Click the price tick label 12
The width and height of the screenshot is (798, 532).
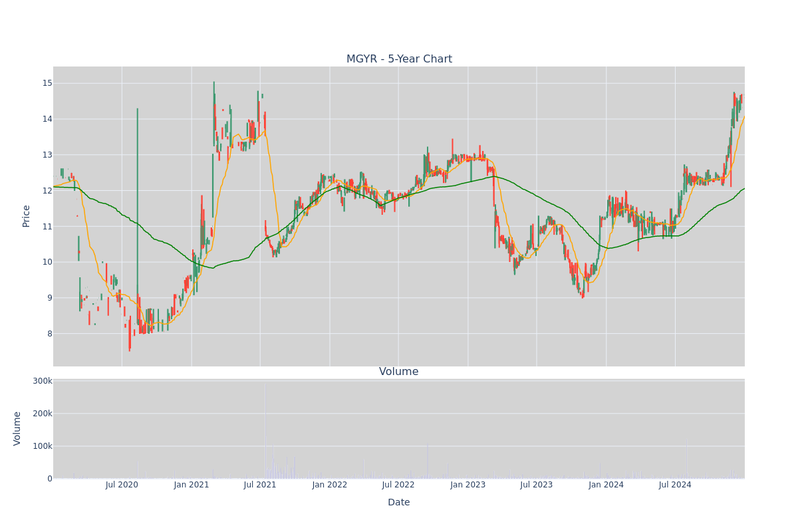pyautogui.click(x=47, y=191)
